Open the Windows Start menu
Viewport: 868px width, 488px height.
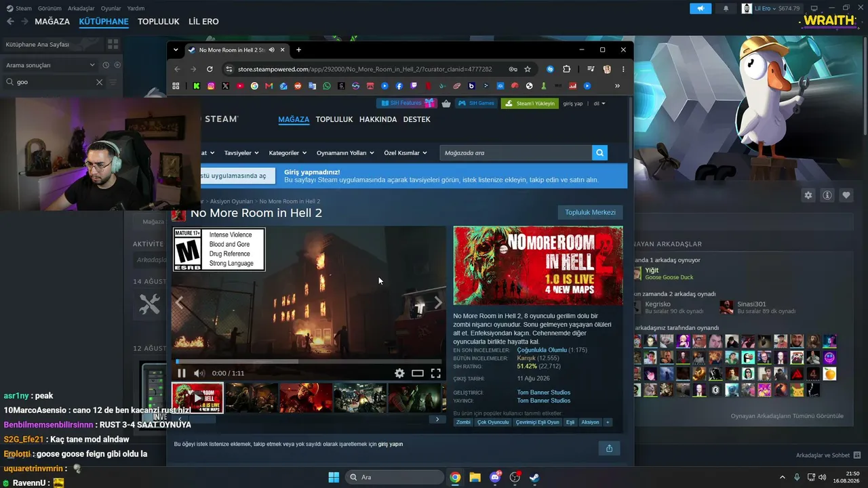(334, 477)
